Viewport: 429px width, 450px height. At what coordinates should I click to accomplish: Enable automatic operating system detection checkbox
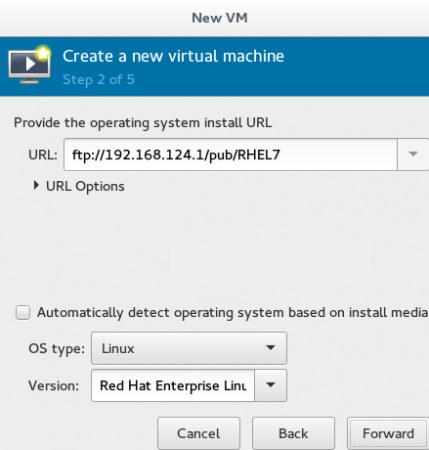pyautogui.click(x=23, y=312)
